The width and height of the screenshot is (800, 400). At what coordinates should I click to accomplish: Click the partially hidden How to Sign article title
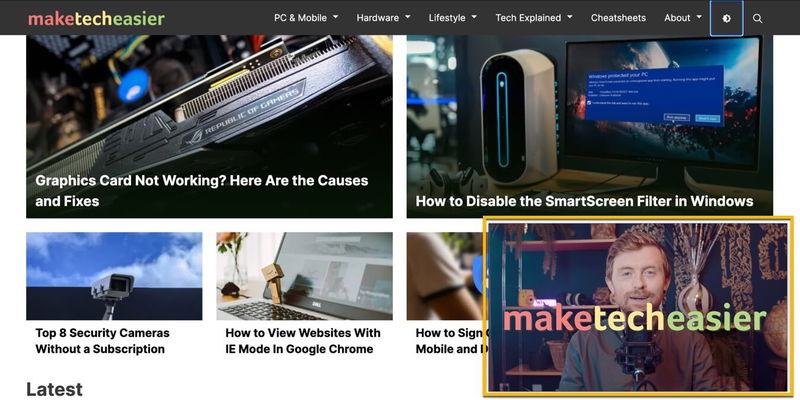[449, 341]
